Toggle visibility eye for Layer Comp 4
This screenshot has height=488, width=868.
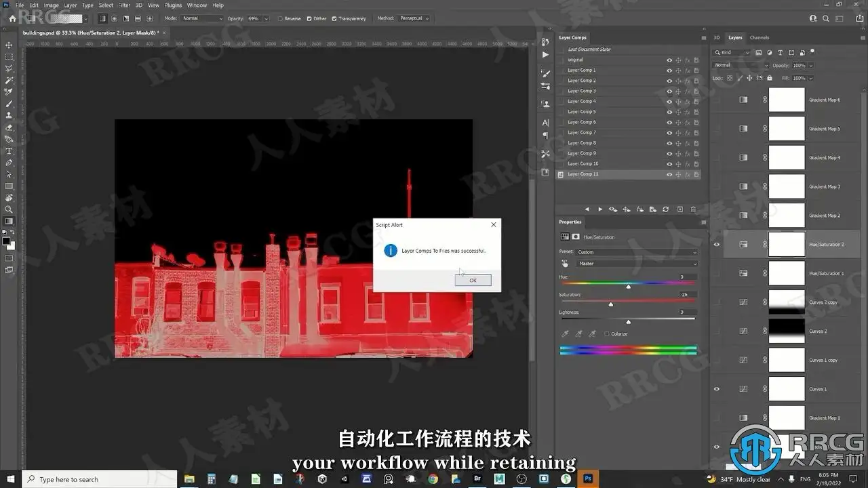pos(669,101)
